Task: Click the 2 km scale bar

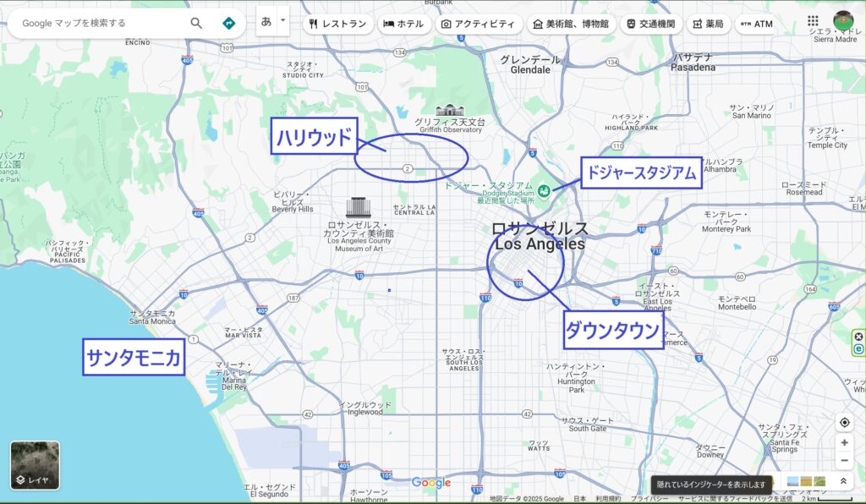Action: coord(827,499)
